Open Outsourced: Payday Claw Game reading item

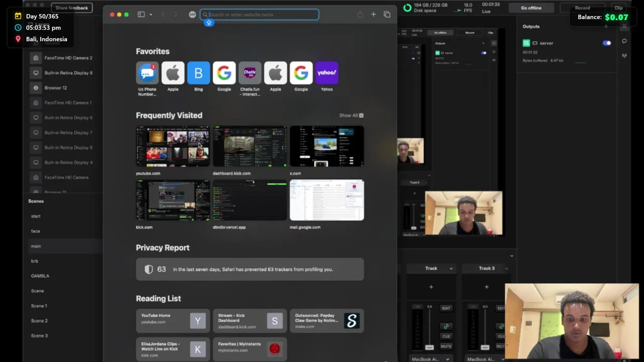click(x=327, y=321)
